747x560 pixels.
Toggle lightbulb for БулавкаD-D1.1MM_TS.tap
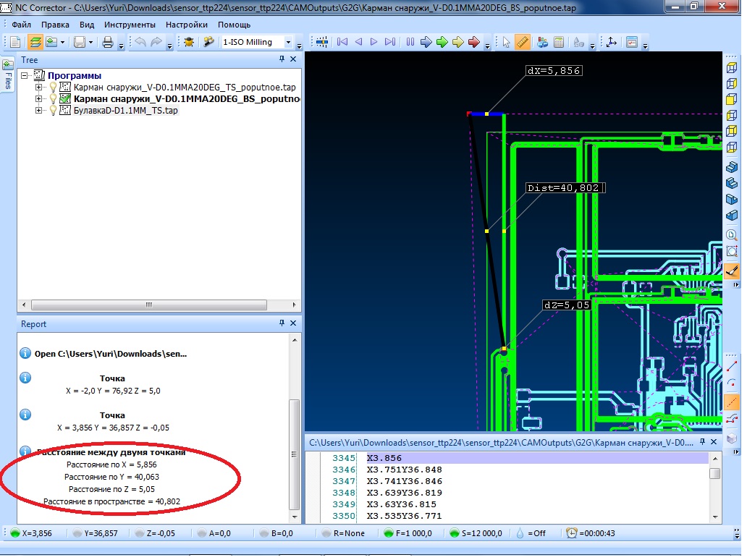click(52, 111)
